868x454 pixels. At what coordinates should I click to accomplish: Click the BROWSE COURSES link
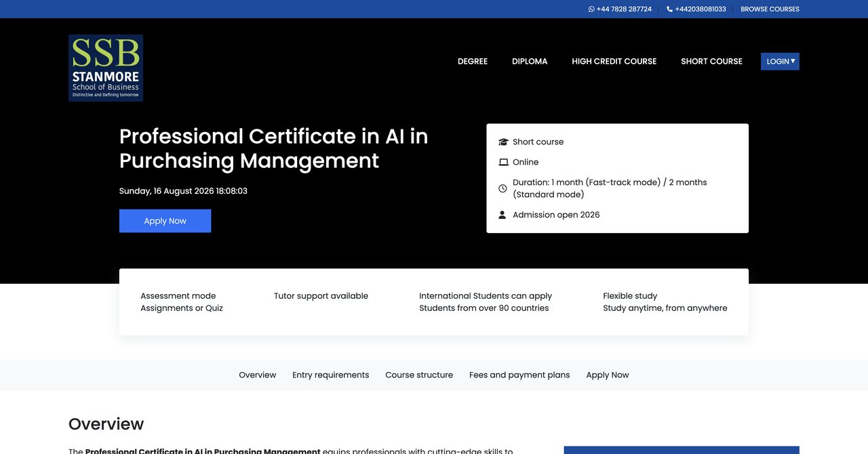(770, 9)
